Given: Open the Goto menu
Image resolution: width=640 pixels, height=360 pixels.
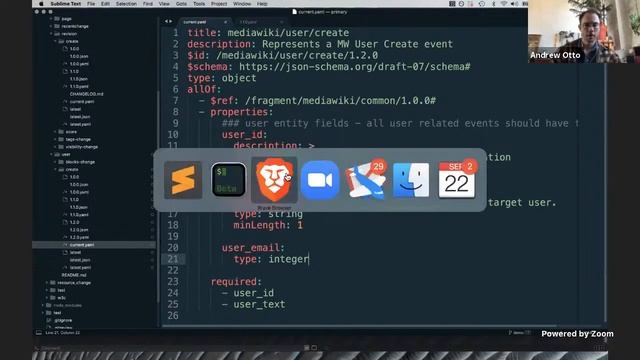Looking at the screenshot, I should point(181,4).
